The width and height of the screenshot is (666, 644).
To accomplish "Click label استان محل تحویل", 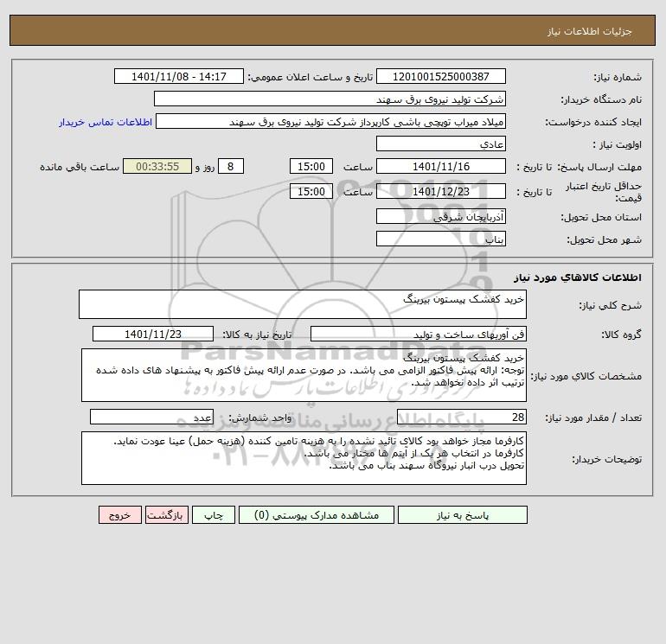I will tap(601, 217).
